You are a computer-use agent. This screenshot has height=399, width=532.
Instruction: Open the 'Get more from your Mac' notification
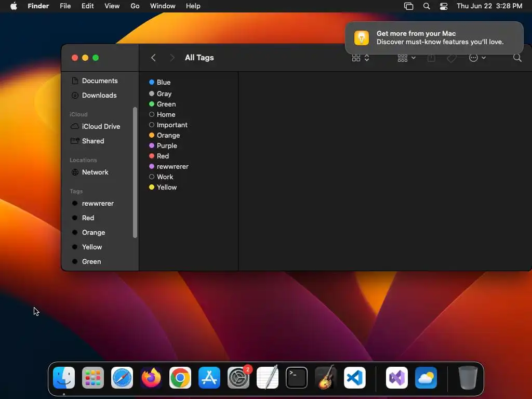pyautogui.click(x=434, y=37)
